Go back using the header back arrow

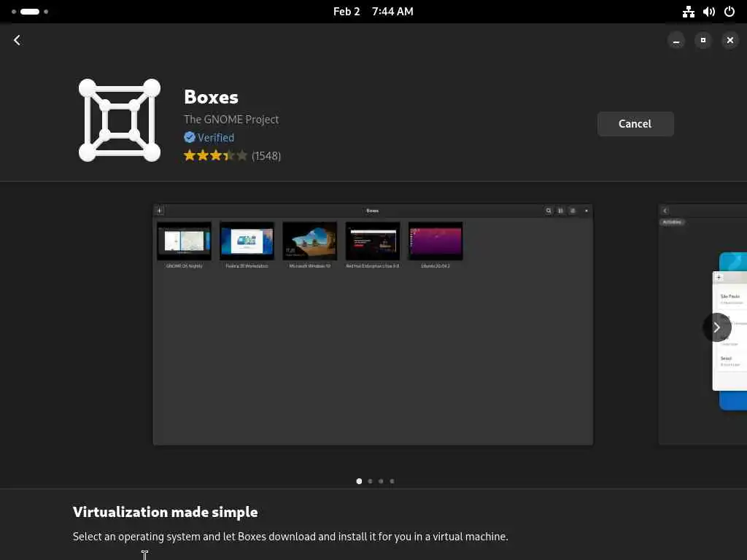[x=18, y=40]
